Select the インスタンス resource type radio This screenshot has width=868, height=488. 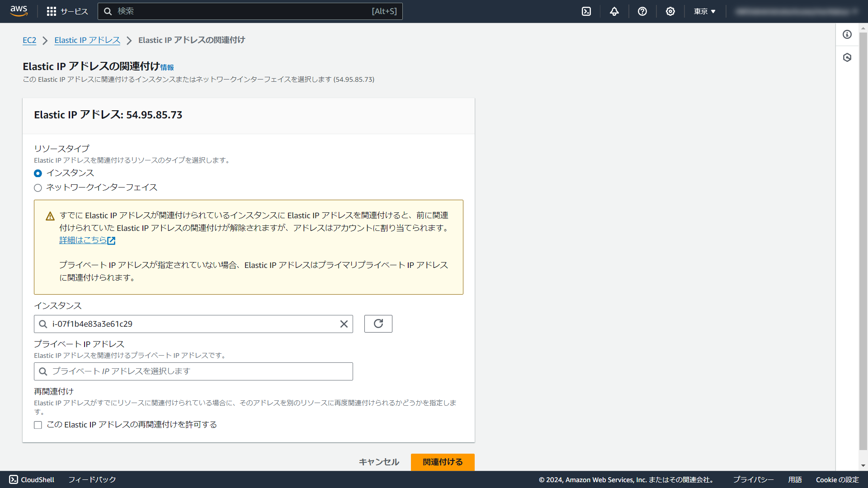tap(38, 174)
